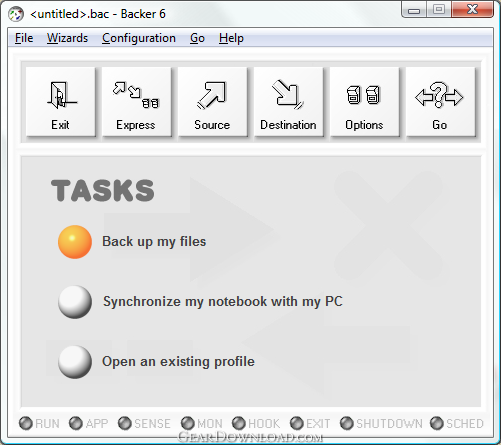Screen dimensions: 501x445
Task: Click the SHUTDOWN status indicator light
Action: click(347, 423)
